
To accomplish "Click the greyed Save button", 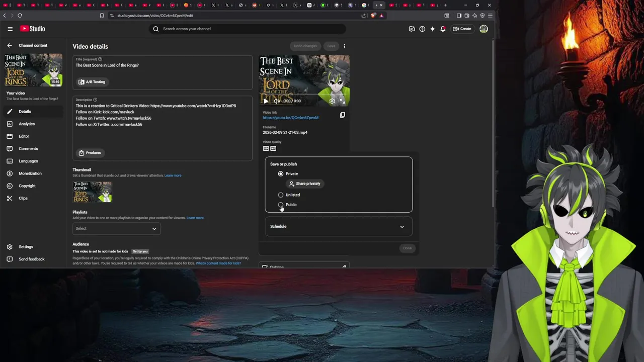I will point(331,46).
